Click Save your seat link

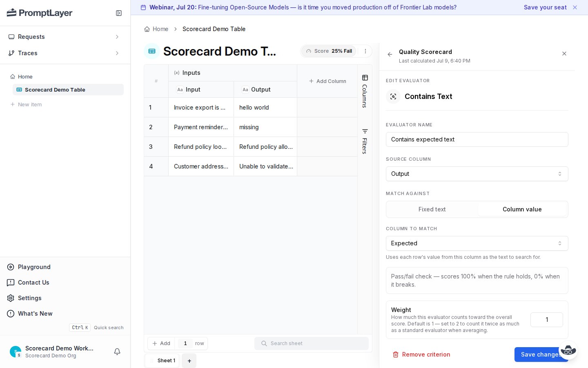(545, 7)
